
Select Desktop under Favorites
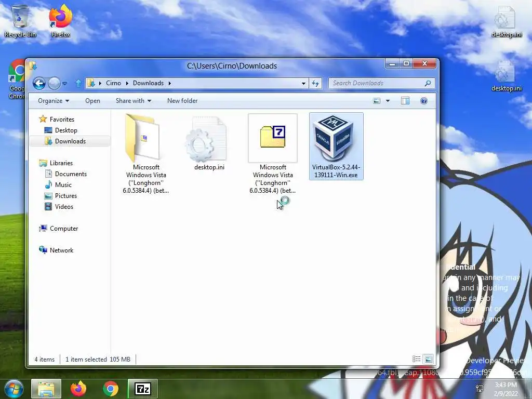[61, 130]
